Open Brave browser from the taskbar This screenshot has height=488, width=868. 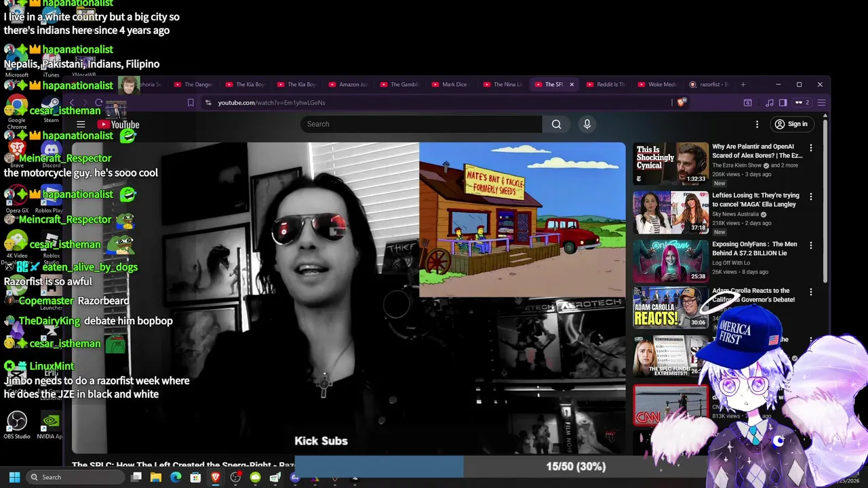click(x=216, y=477)
